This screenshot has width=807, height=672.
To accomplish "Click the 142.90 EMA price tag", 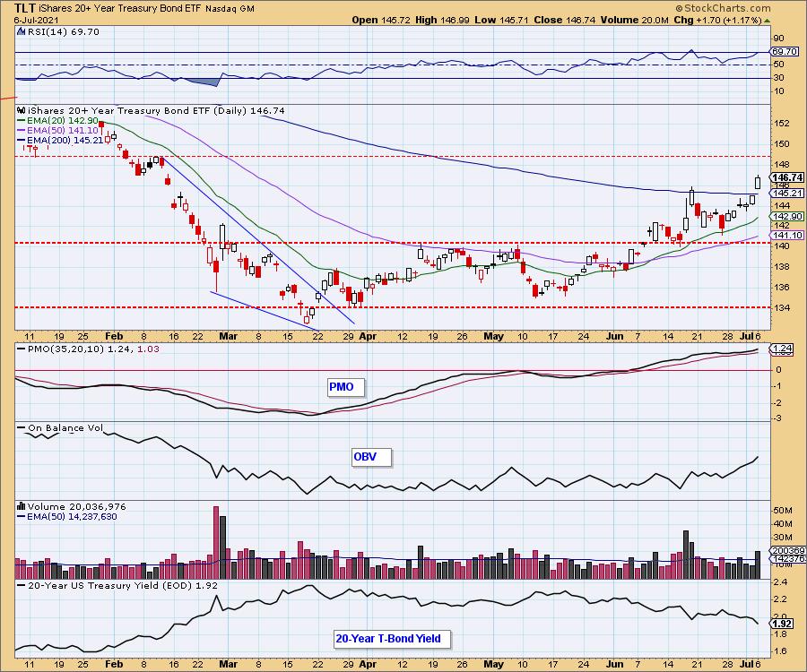I will (x=787, y=217).
